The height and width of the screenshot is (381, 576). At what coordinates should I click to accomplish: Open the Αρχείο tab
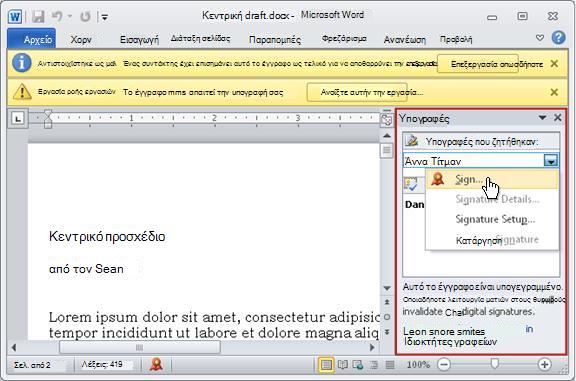[32, 39]
